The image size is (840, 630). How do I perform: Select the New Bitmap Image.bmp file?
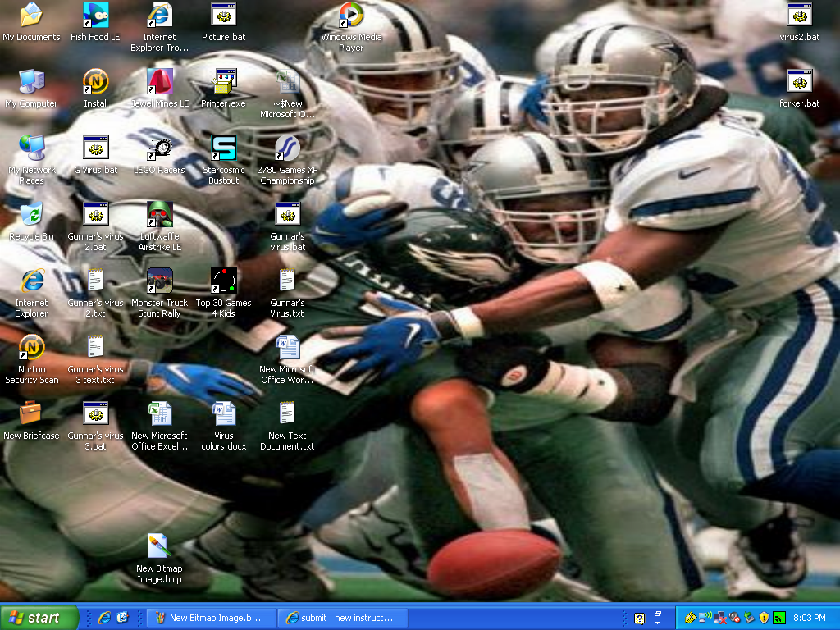click(x=159, y=559)
